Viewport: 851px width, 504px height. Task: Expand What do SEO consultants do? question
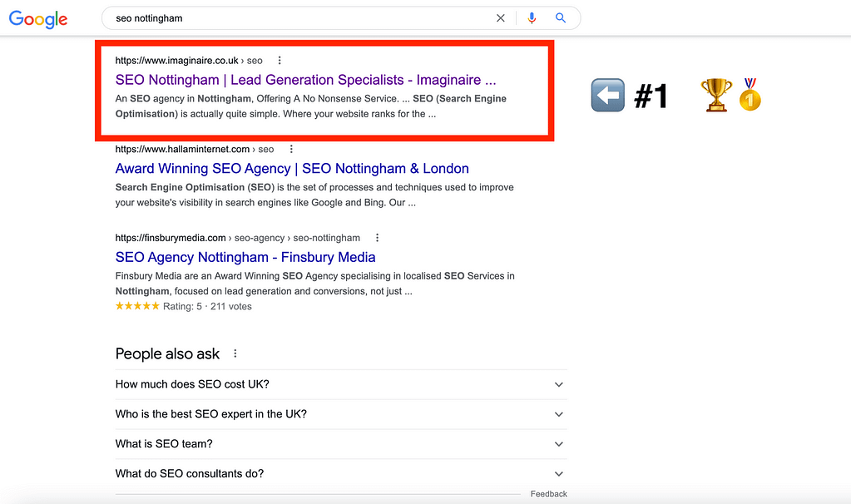(x=341, y=473)
